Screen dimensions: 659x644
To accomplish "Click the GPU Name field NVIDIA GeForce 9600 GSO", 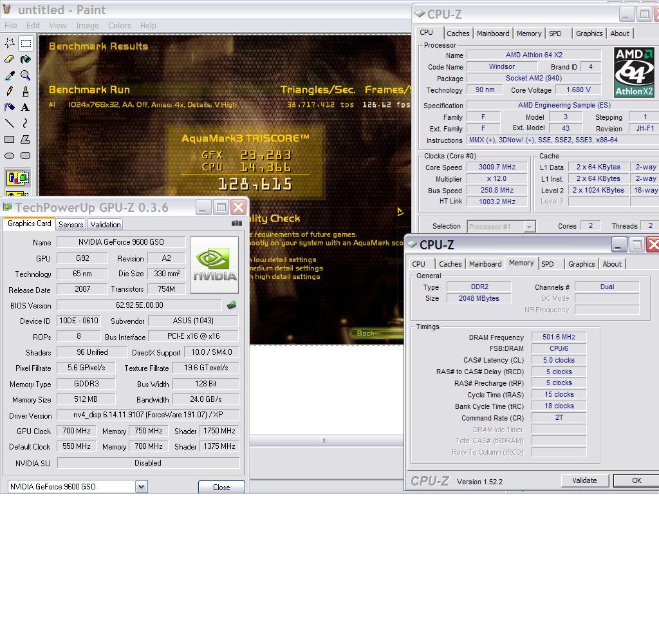I will pyautogui.click(x=121, y=242).
